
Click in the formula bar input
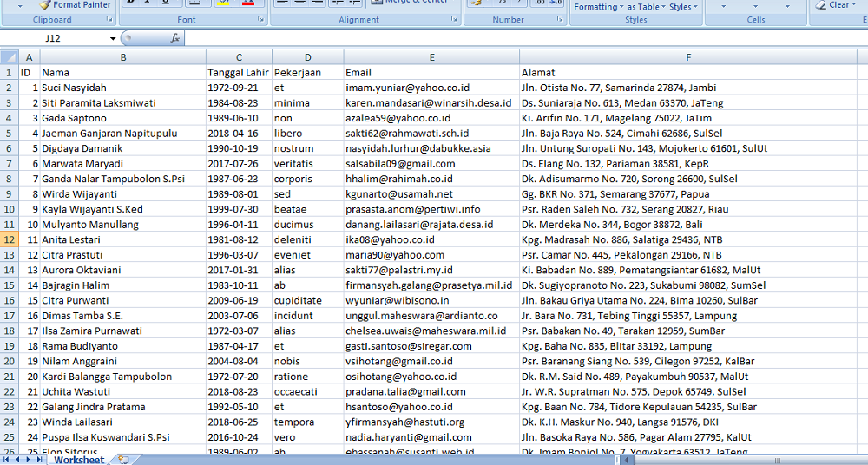pyautogui.click(x=521, y=39)
